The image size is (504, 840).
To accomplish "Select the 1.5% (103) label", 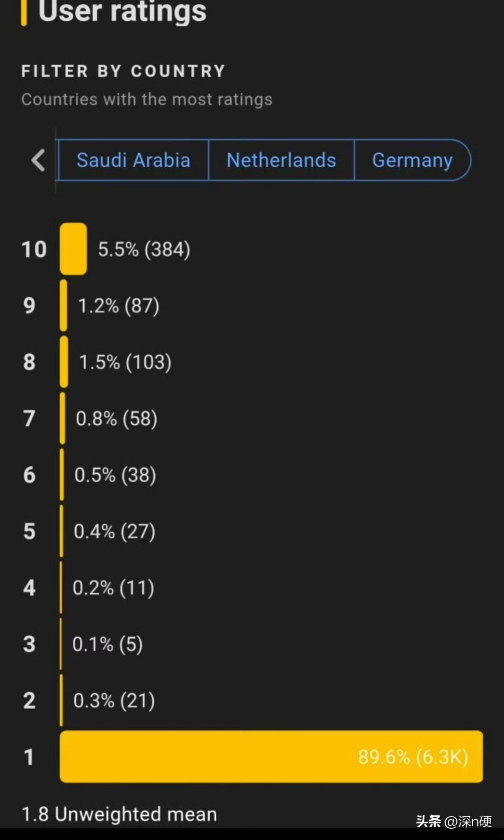I will coord(125,362).
